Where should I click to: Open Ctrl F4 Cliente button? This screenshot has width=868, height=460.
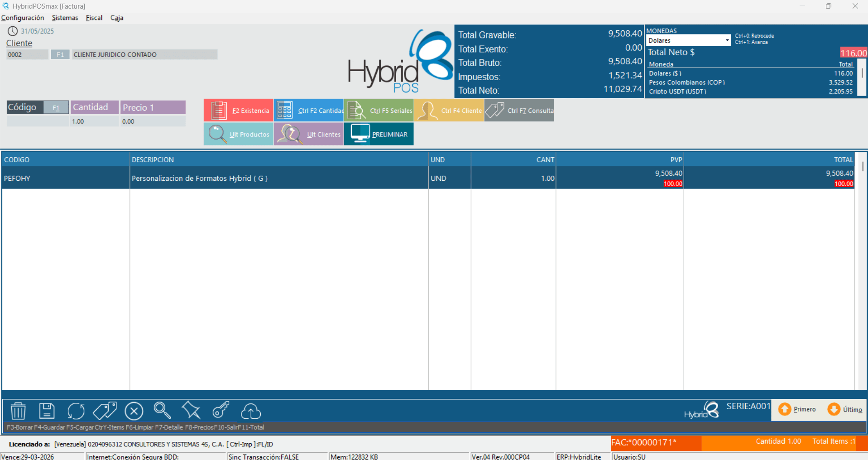[449, 111]
